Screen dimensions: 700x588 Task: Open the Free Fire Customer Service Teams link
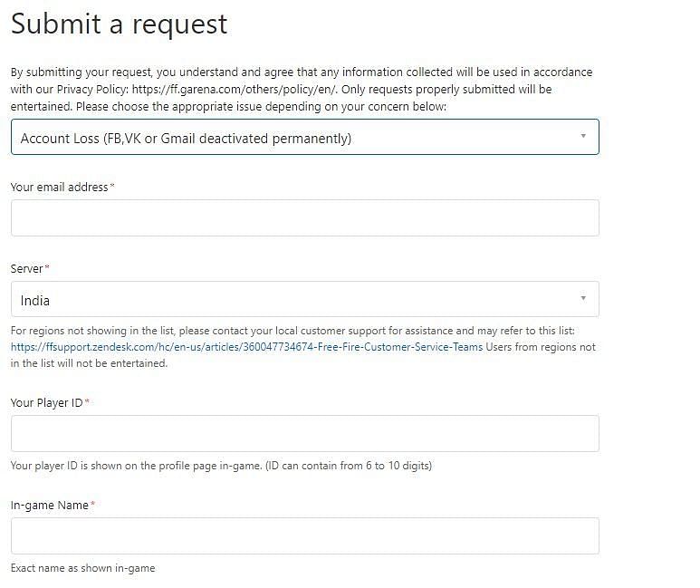pyautogui.click(x=246, y=347)
